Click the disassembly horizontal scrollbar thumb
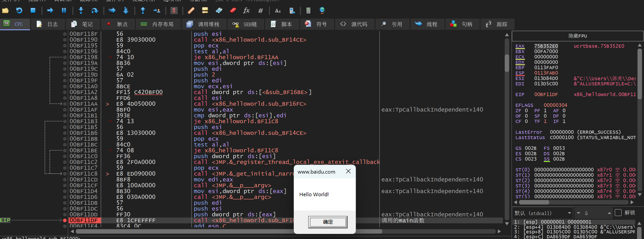This screenshot has width=644, height=239. click(225, 232)
